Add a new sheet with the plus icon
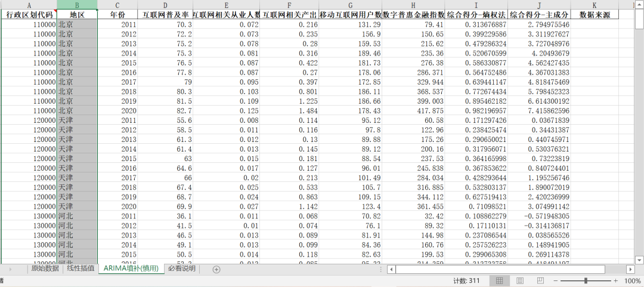The height and width of the screenshot is (287, 644). pyautogui.click(x=216, y=269)
